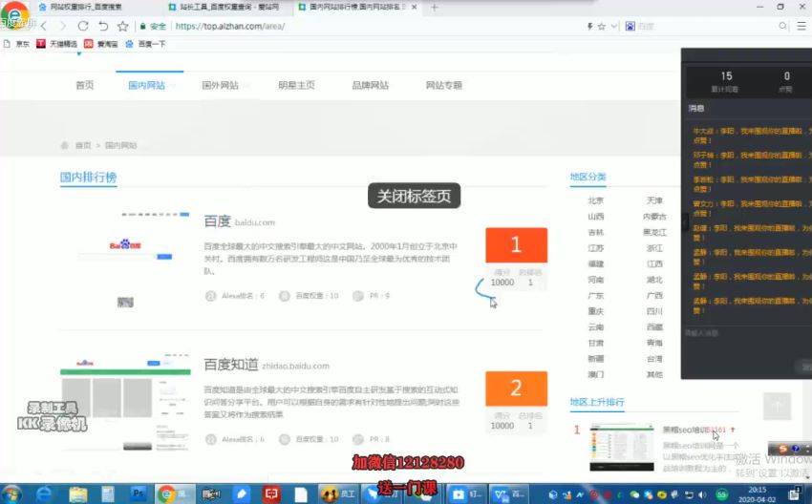
Task: Open the 黑帽seo培训 rising-rank thumbnail
Action: 622,448
